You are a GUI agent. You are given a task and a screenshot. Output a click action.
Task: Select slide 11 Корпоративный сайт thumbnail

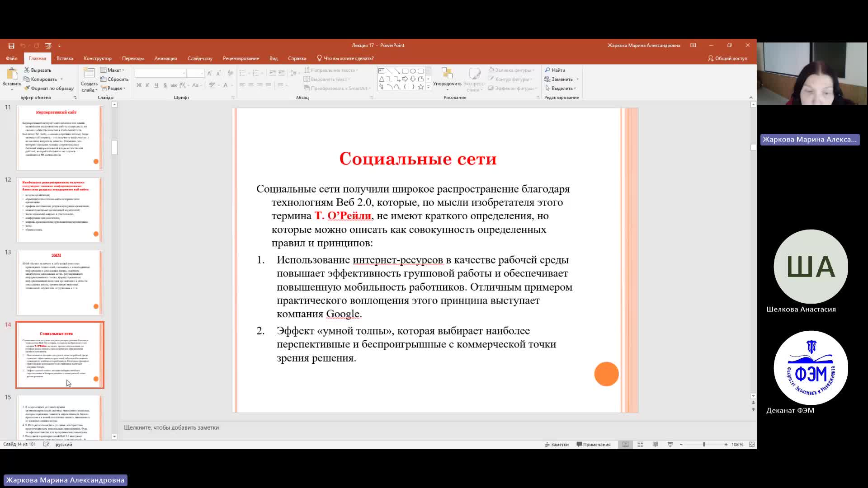pos(60,138)
